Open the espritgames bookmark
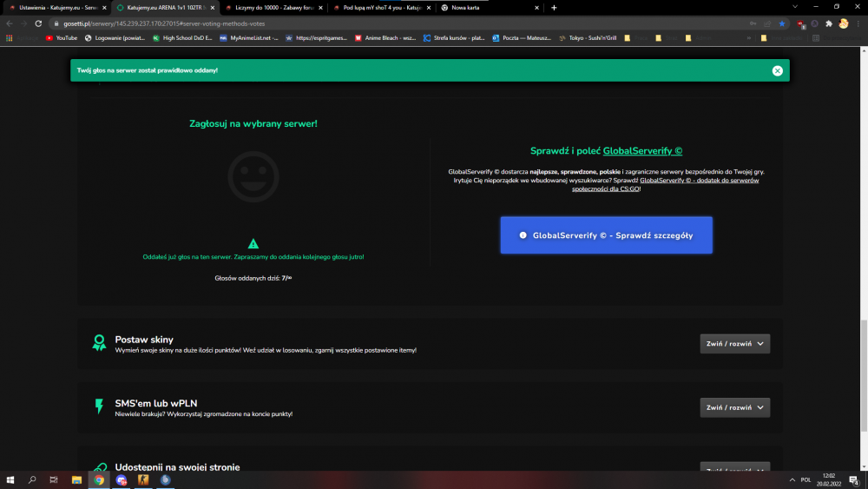Screen dimensions: 868x489 316,38
